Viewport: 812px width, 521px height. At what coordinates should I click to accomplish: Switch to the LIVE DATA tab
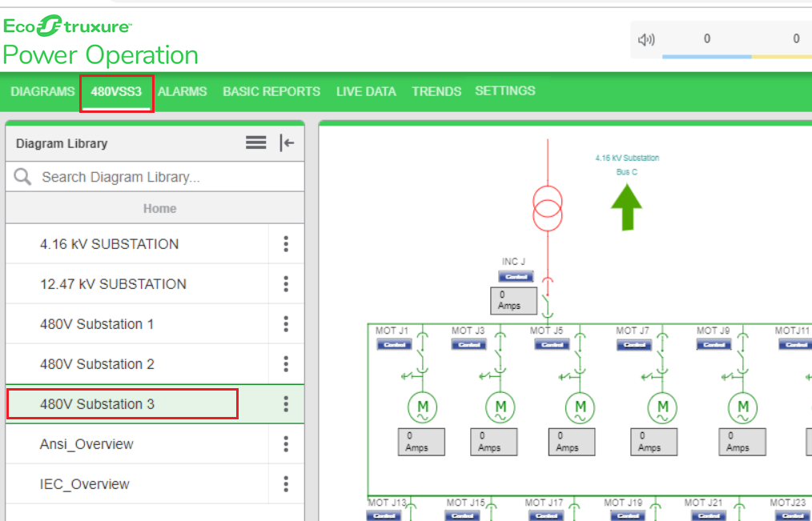pyautogui.click(x=366, y=91)
